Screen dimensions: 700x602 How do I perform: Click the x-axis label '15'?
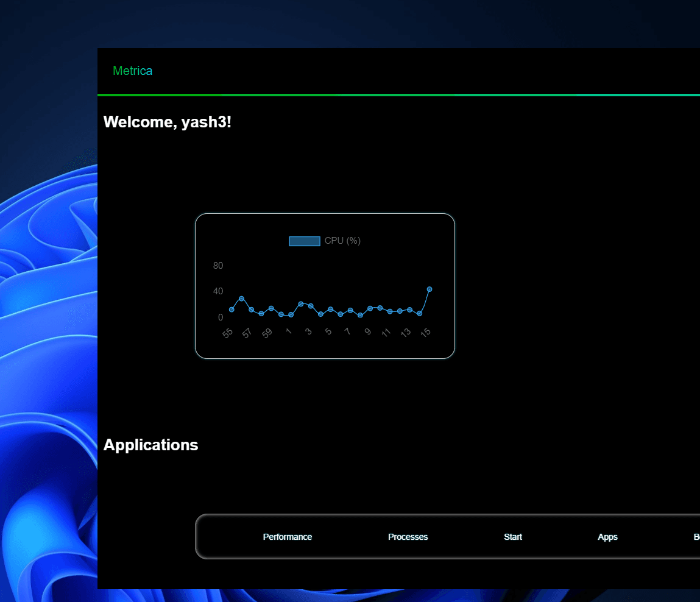425,331
